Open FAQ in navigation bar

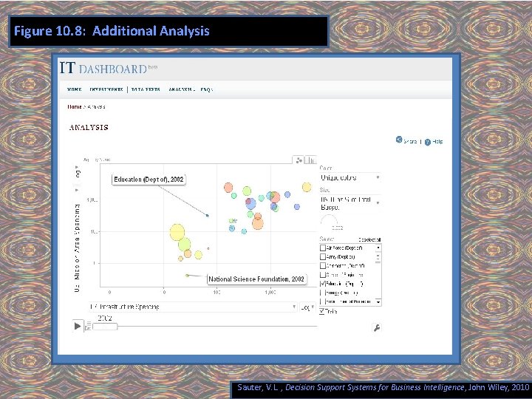pyautogui.click(x=206, y=89)
